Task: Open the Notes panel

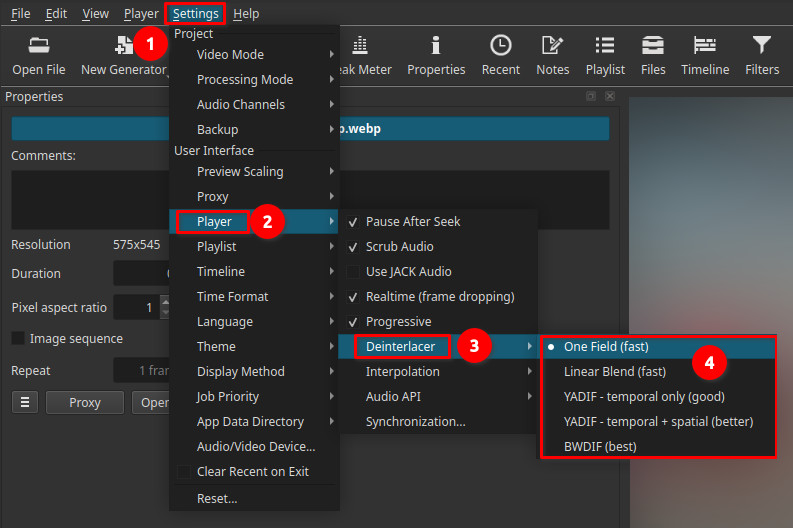Action: [552, 55]
